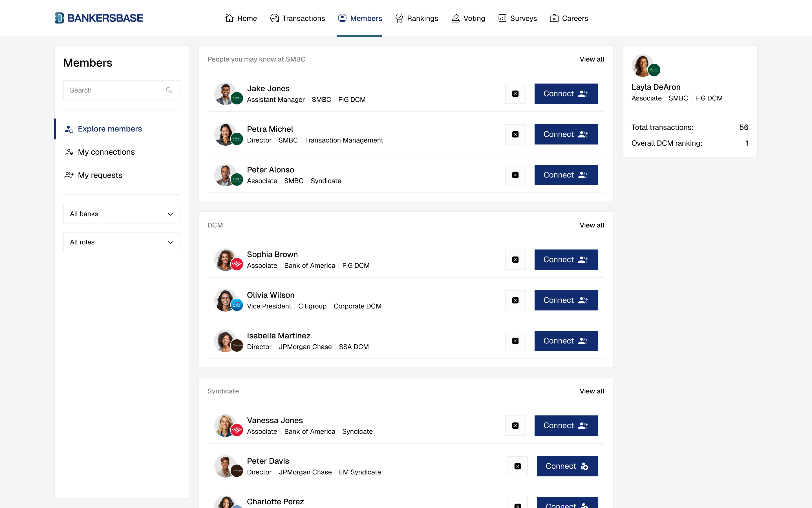This screenshot has height=508, width=812.
Task: Open the All roles dropdown
Action: click(122, 242)
